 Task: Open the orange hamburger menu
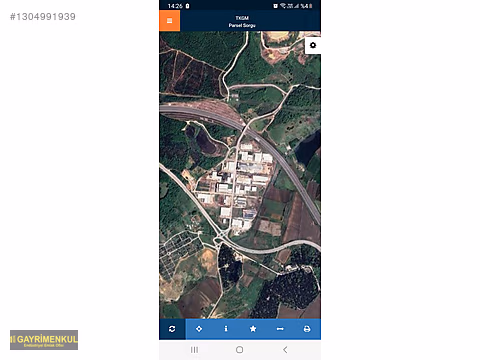[169, 21]
